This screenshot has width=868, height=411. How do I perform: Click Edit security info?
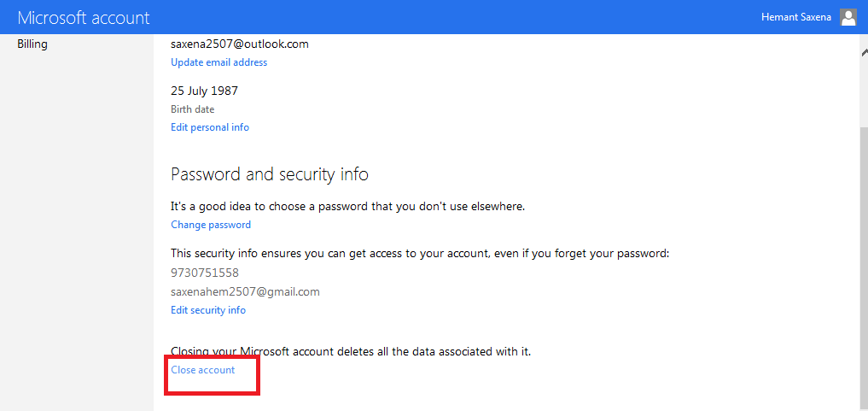208,310
